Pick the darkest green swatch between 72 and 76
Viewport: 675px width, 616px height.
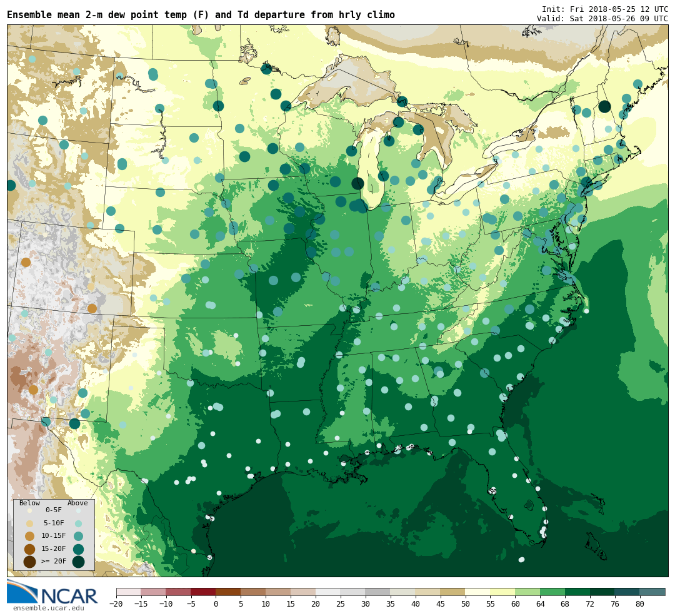[603, 592]
